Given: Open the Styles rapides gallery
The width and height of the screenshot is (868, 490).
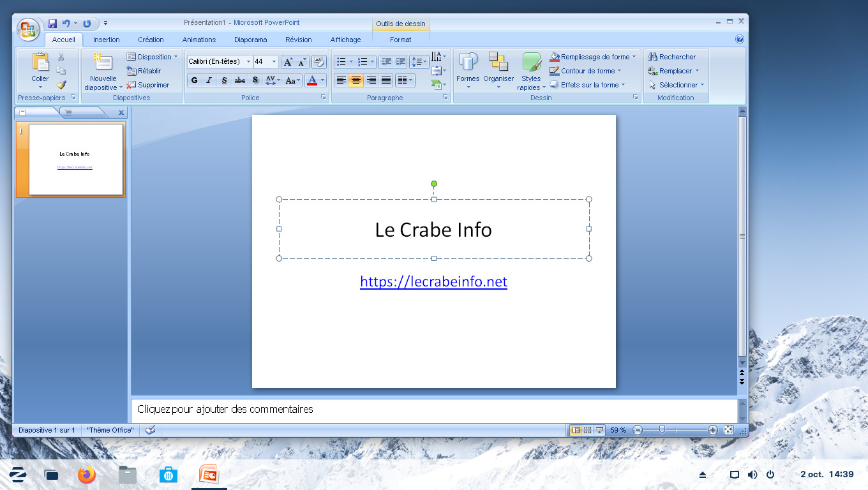Looking at the screenshot, I should click(x=531, y=71).
